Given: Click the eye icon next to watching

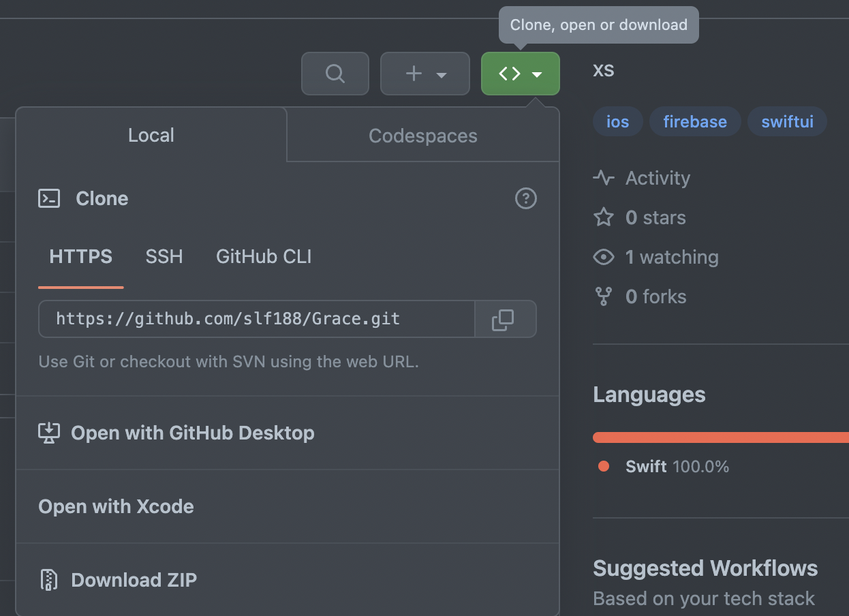Looking at the screenshot, I should click(x=604, y=257).
